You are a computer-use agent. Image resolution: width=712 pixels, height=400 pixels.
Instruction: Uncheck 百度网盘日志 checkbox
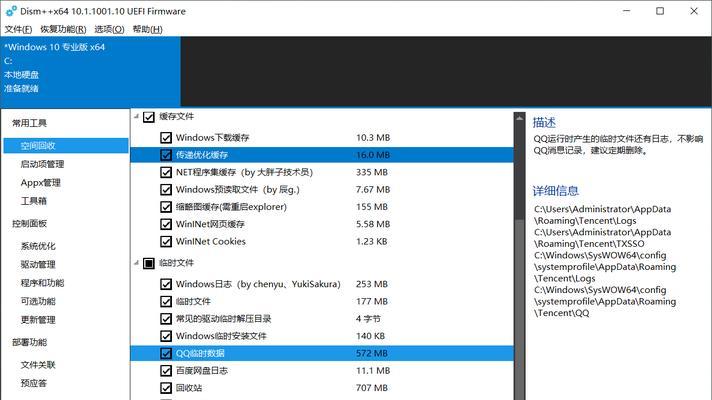click(166, 370)
